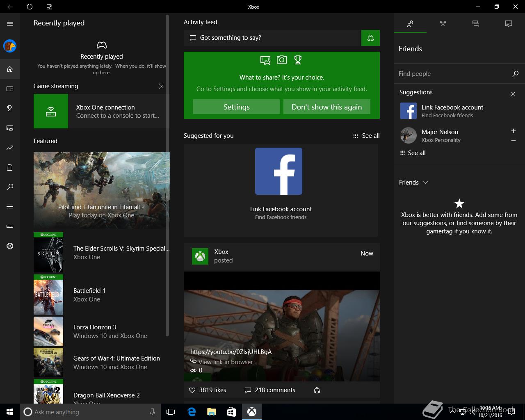This screenshot has width=525, height=420.
Task: Open the post video thumbnail
Action: click(x=282, y=326)
